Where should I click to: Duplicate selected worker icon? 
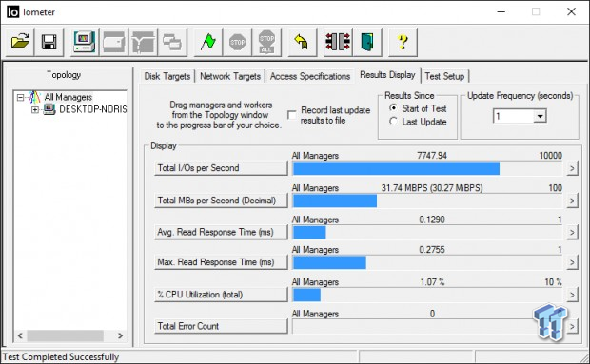pos(172,42)
